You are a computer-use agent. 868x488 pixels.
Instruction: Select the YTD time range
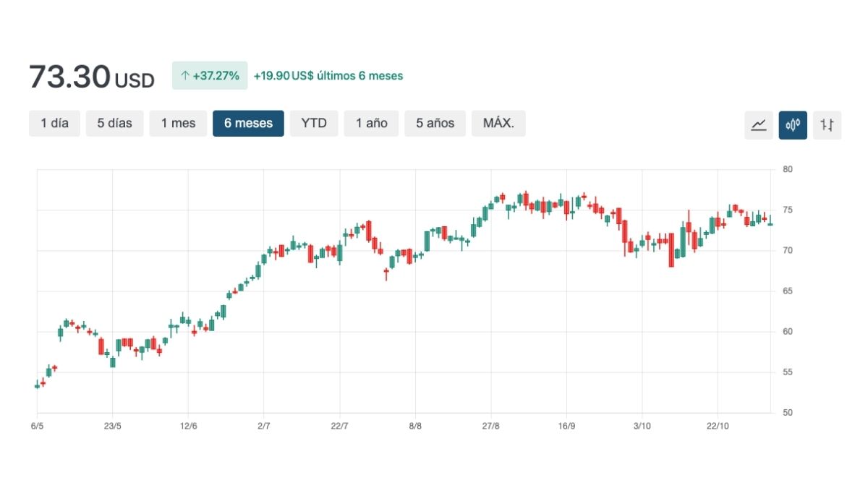click(314, 123)
